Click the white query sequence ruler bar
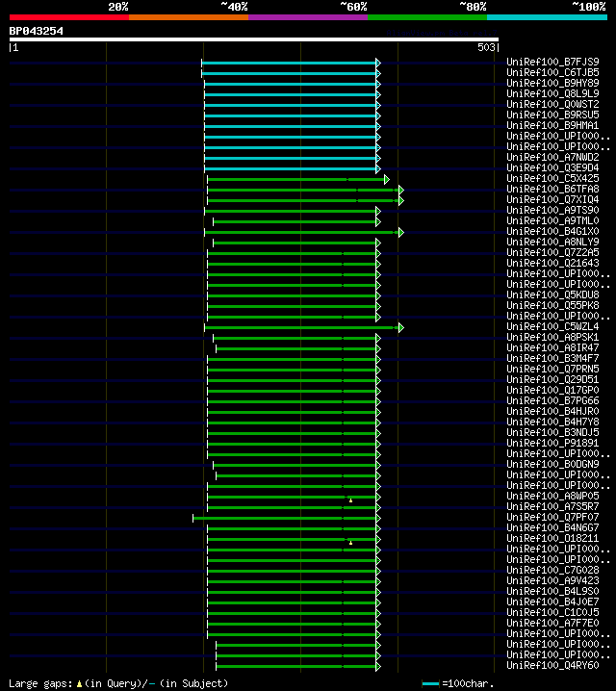 [x=254, y=39]
